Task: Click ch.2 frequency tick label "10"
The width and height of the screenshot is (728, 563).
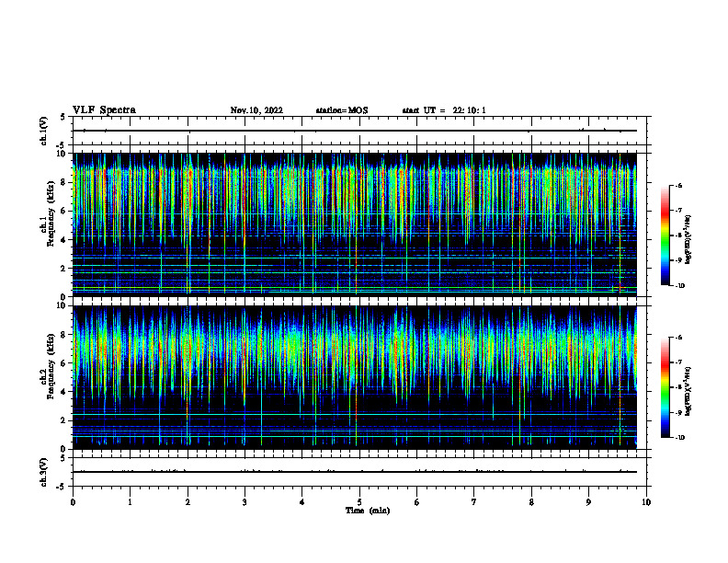Action: pyautogui.click(x=63, y=306)
